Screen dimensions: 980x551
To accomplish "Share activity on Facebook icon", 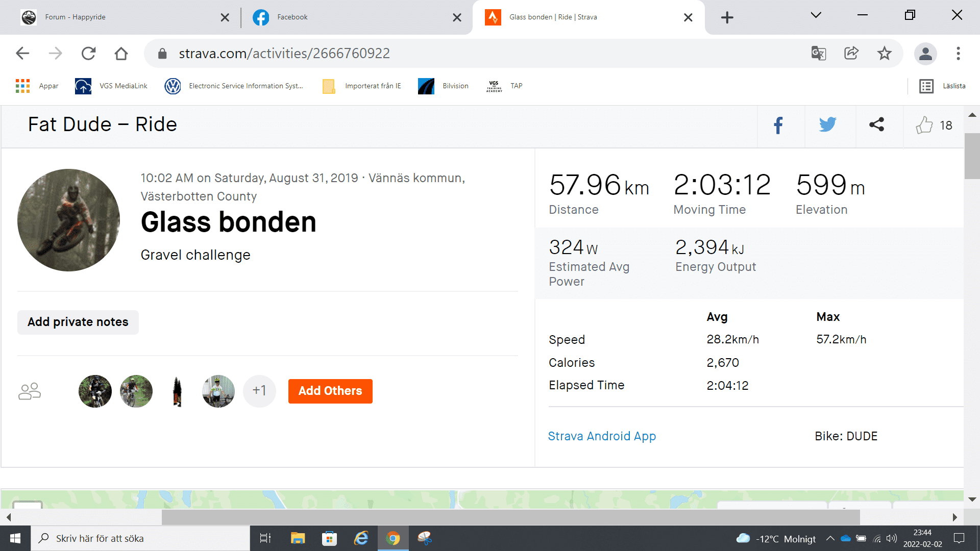I will 778,126.
